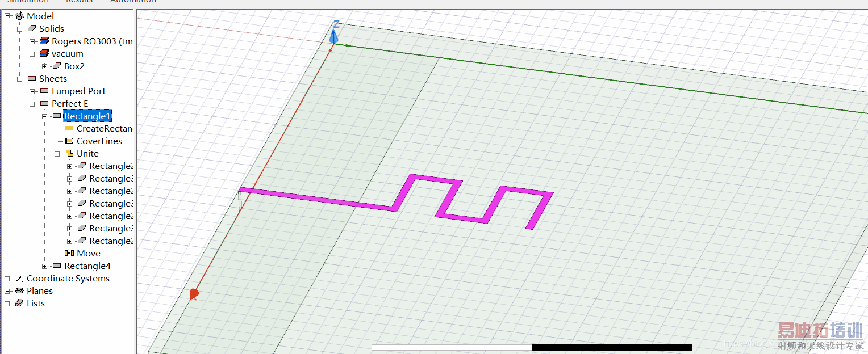Click the Solids folder icon
Image resolution: width=868 pixels, height=354 pixels.
coord(32,28)
